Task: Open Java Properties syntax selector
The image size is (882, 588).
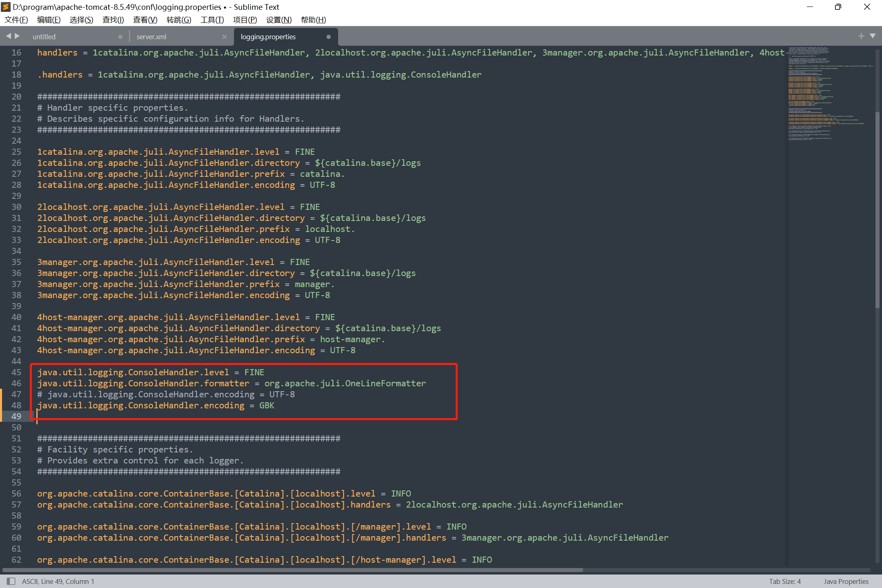Action: point(846,581)
